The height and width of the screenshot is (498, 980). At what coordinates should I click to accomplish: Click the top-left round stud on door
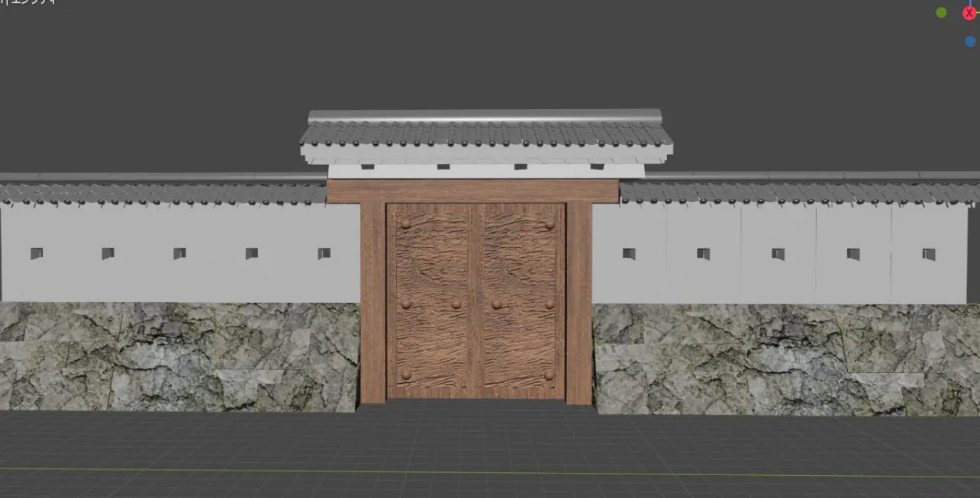[x=405, y=224]
